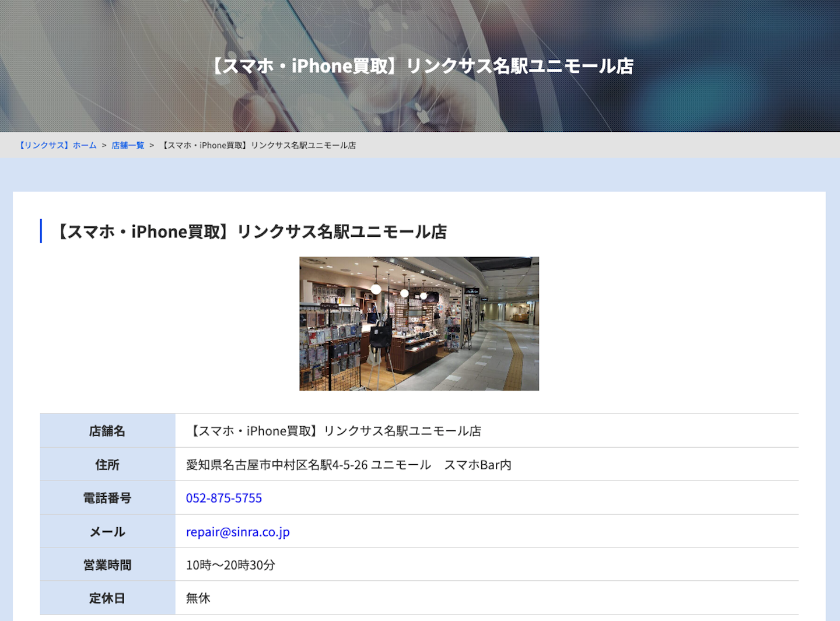Click the メール label cell
Screen dimensions: 840x621
(107, 532)
